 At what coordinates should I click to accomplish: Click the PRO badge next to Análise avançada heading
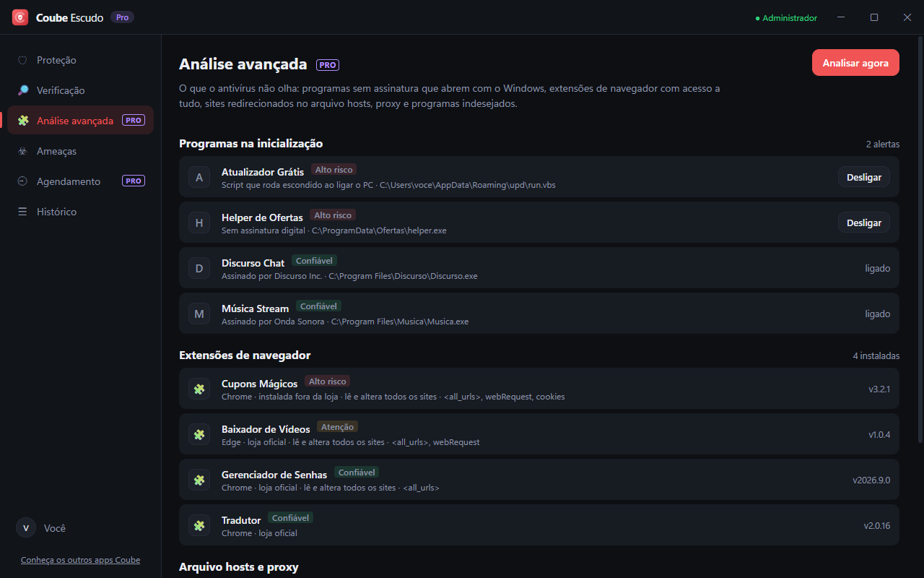(x=328, y=65)
